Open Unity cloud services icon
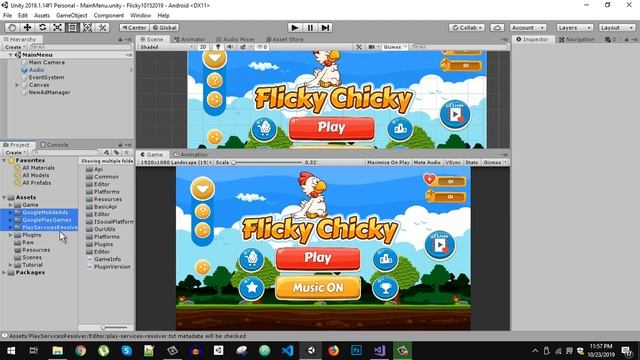 pyautogui.click(x=497, y=27)
